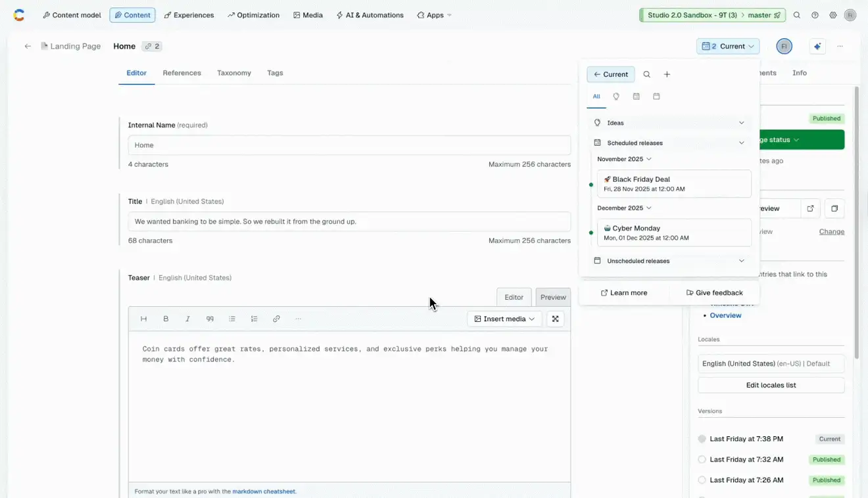Open the 2 Current releases dropdown
Screen dimensions: 868x498
coord(728,46)
